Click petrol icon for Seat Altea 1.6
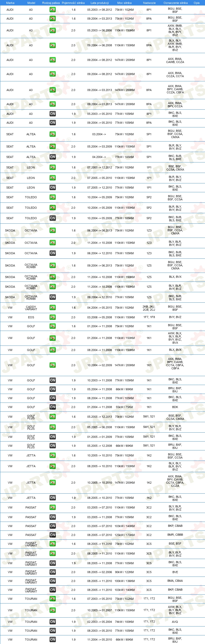Viewport: 205px width, 644px height. (53, 134)
